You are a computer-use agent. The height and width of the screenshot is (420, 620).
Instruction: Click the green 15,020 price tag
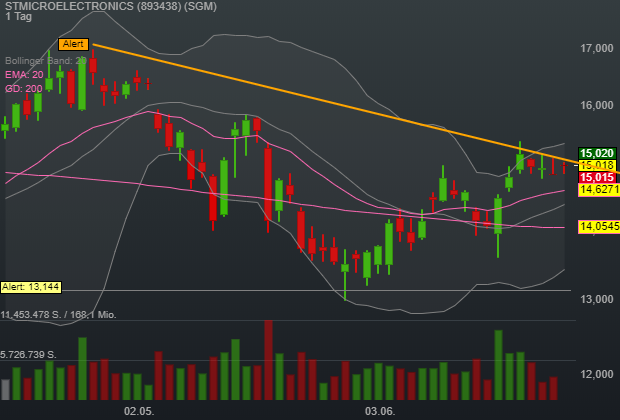tap(597, 153)
